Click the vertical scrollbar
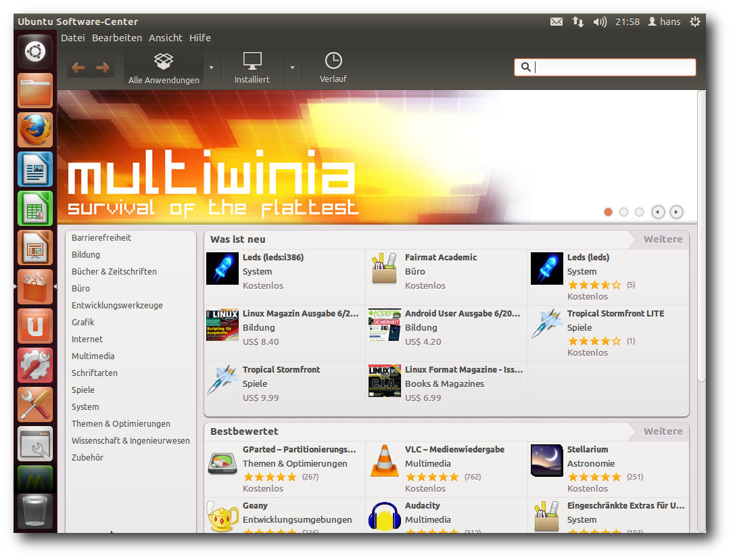The image size is (733, 560). 701,236
